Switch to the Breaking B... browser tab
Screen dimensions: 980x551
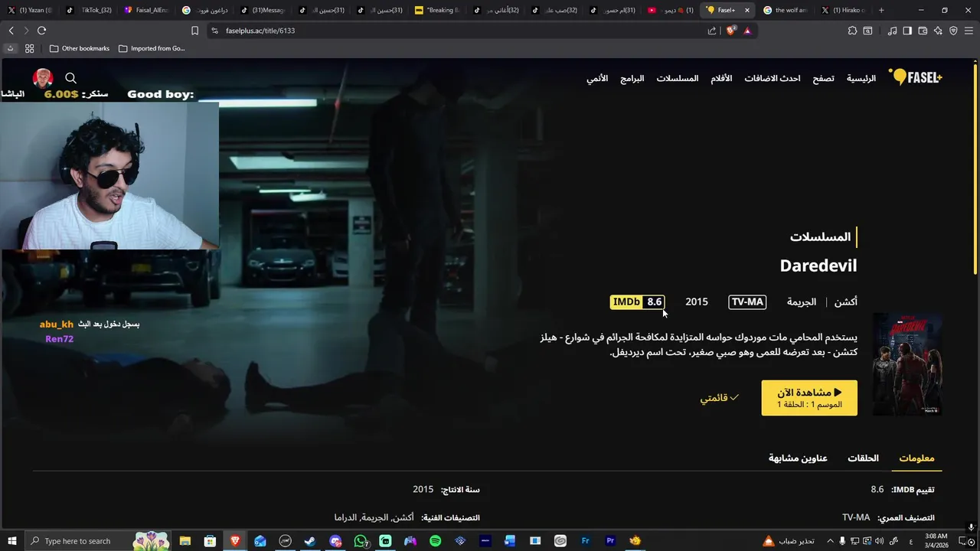click(437, 10)
